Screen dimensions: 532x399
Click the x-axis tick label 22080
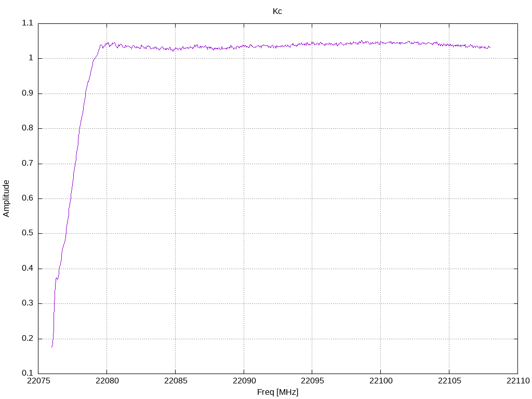point(107,381)
